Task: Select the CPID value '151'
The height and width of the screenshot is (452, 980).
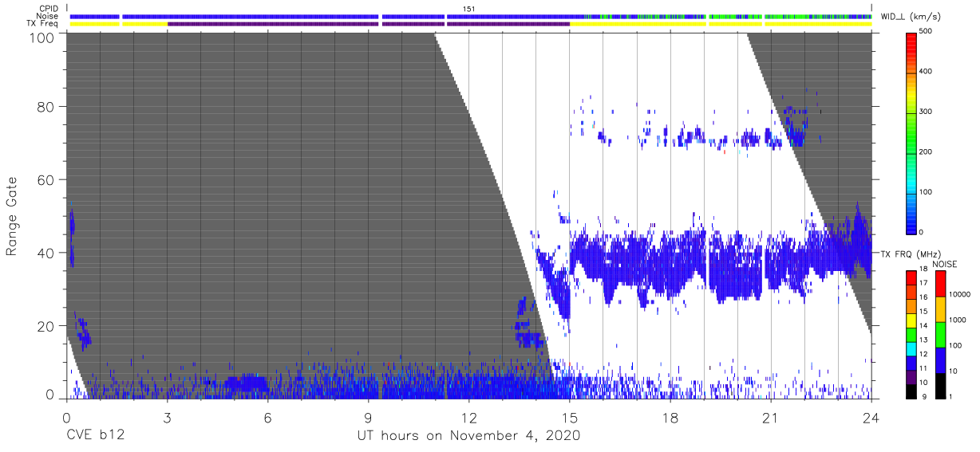Action: pyautogui.click(x=469, y=9)
